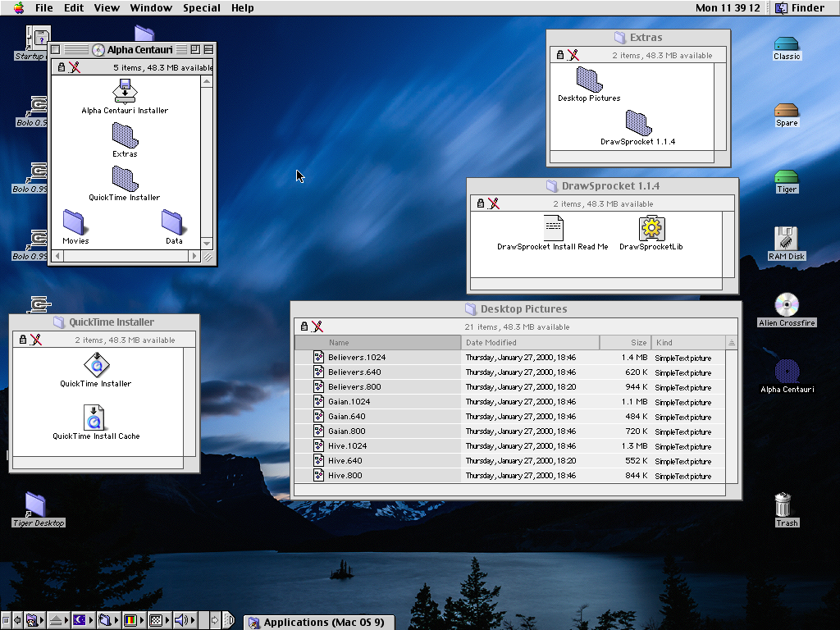Click Alpha Centauri window's scroll down arrow
This screenshot has width=840, height=630.
pos(208,244)
